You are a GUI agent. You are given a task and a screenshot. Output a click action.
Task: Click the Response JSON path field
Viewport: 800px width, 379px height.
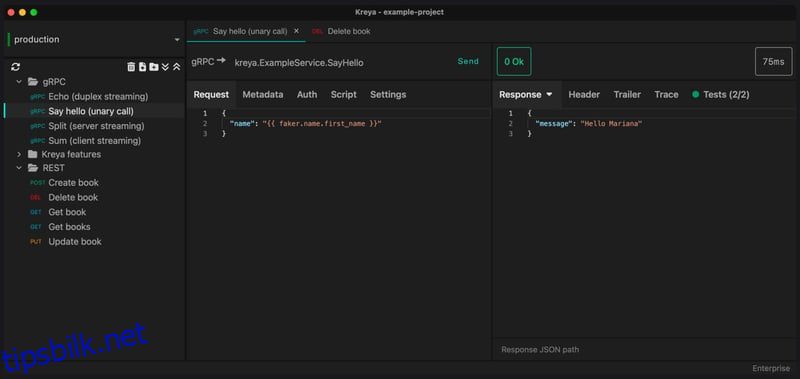644,349
